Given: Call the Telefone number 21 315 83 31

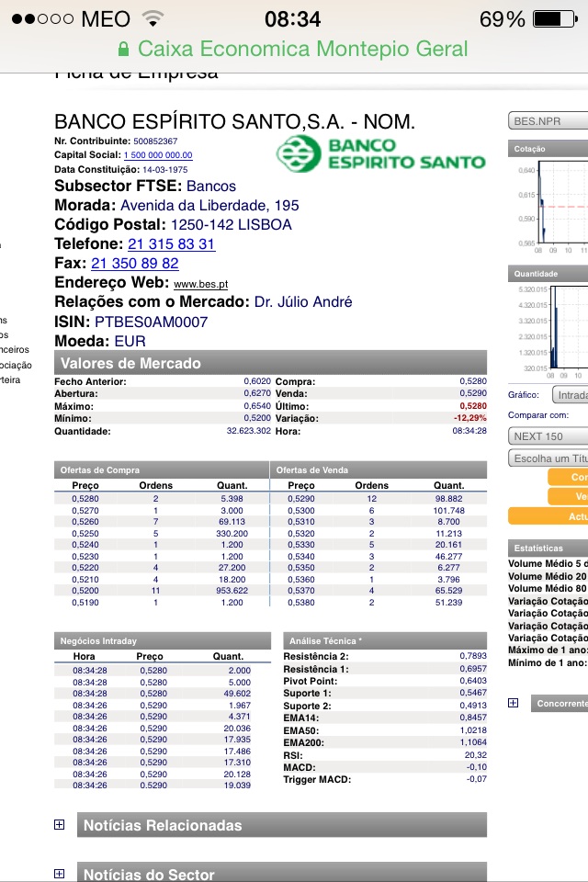Looking at the screenshot, I should (x=171, y=244).
